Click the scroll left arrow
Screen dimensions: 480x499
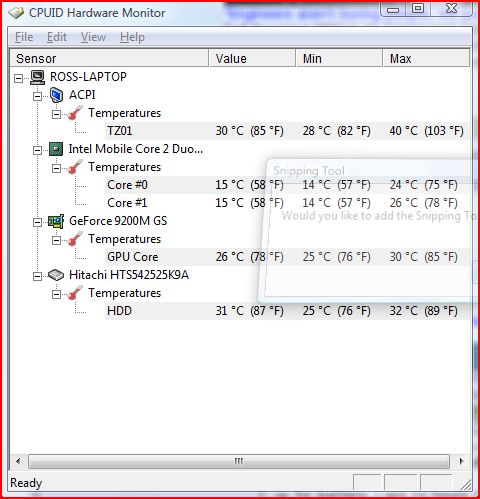pos(18,462)
